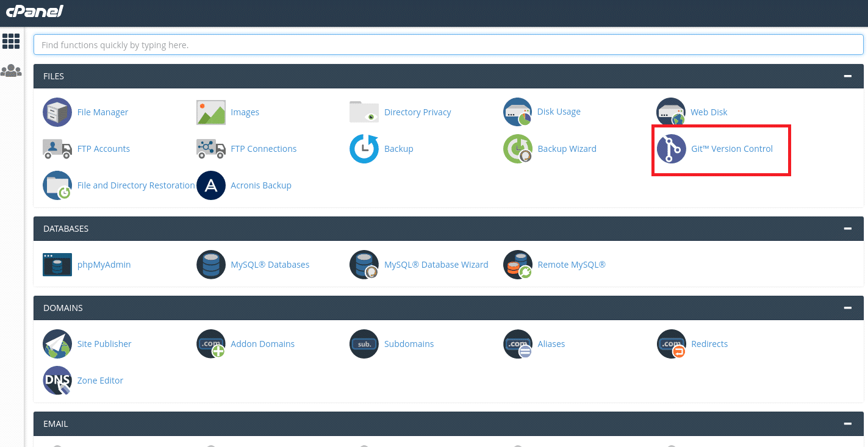This screenshot has height=447, width=868.
Task: Click the apps grid in the sidebar
Action: 11,41
